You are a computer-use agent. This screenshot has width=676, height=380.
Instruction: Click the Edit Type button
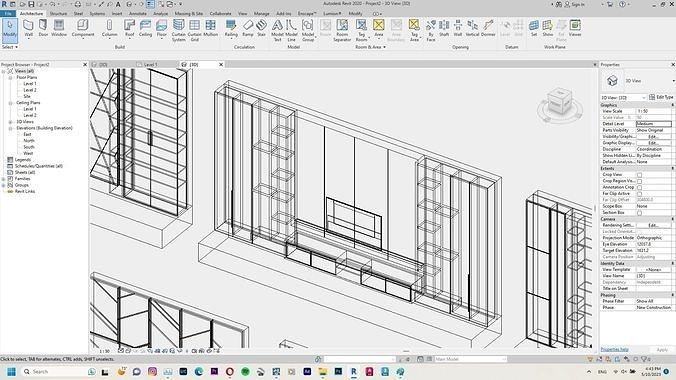[660, 97]
